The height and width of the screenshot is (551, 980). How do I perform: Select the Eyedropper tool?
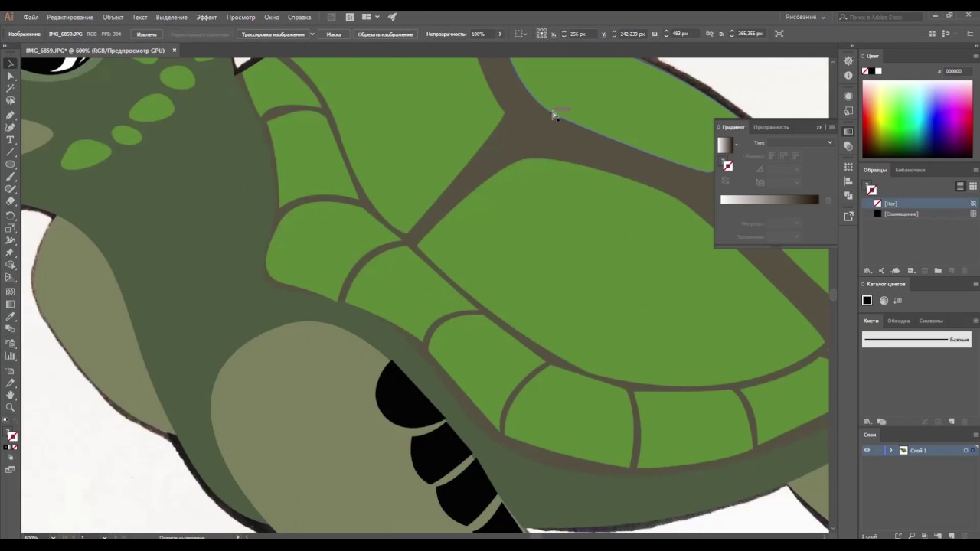[x=10, y=317]
